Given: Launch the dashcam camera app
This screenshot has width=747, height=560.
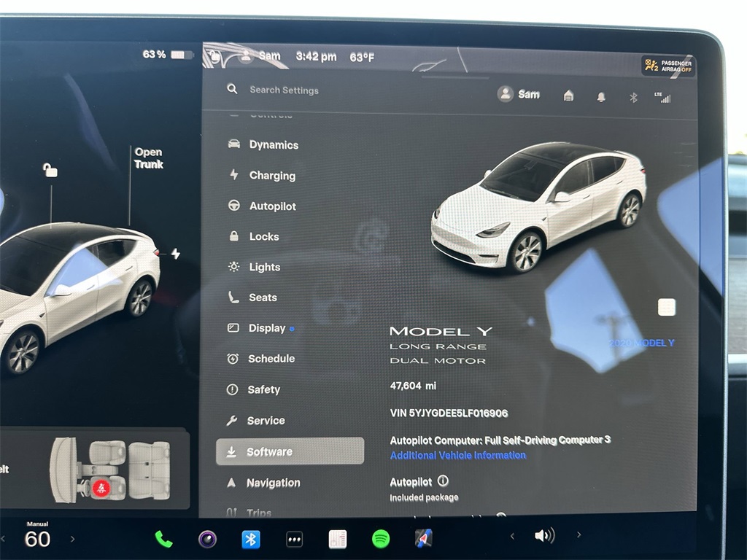Looking at the screenshot, I should [208, 539].
